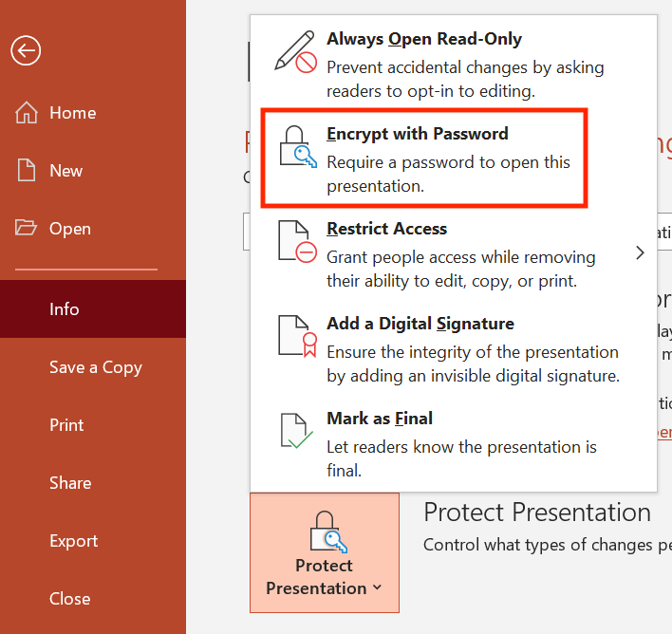
Task: Select Encrypt with Password option
Action: (x=424, y=158)
